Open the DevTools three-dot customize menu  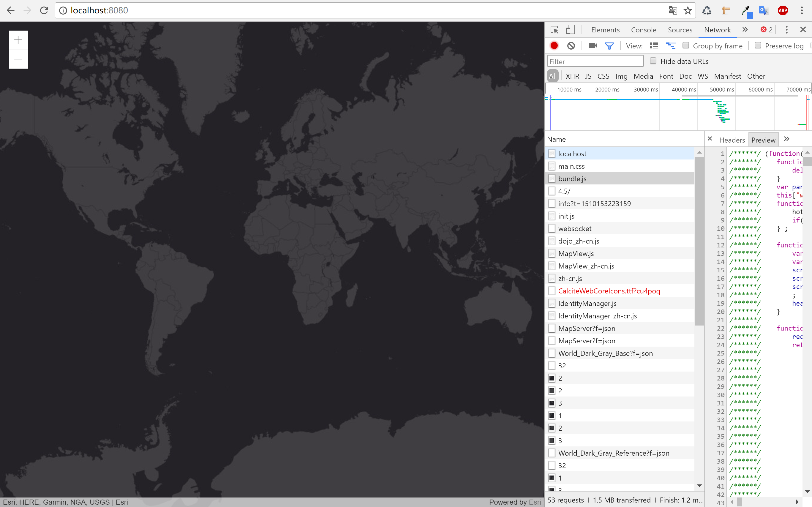coord(786,29)
